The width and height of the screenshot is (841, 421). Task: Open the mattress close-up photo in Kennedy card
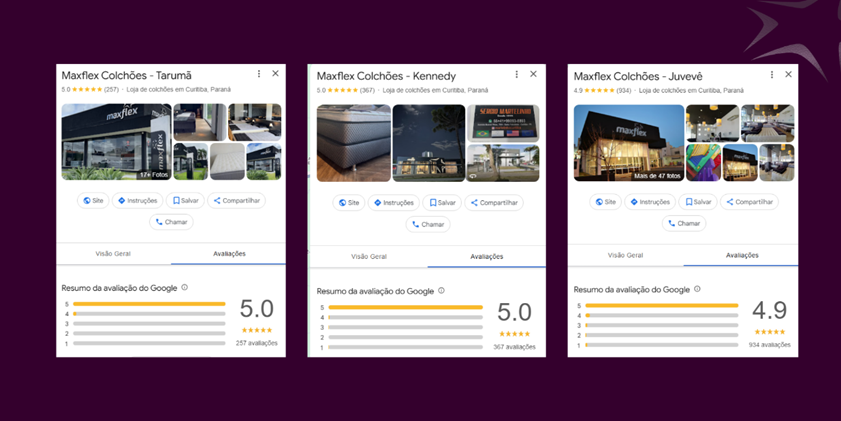353,143
